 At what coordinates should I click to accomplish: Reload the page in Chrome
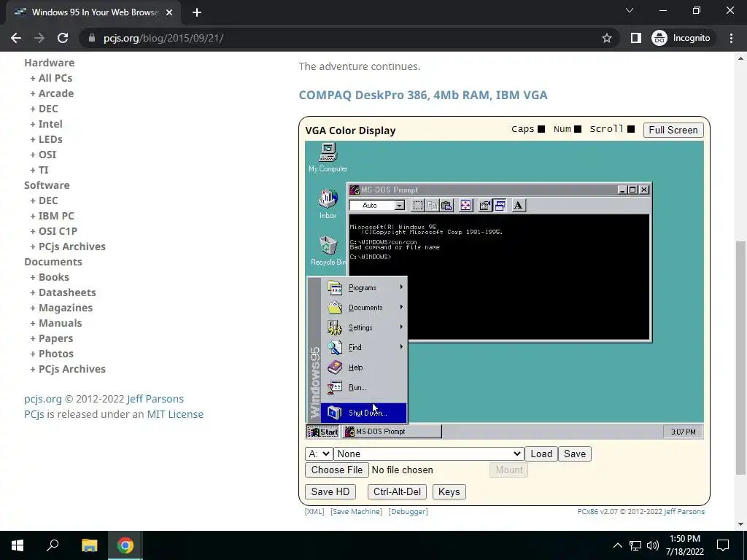63,38
